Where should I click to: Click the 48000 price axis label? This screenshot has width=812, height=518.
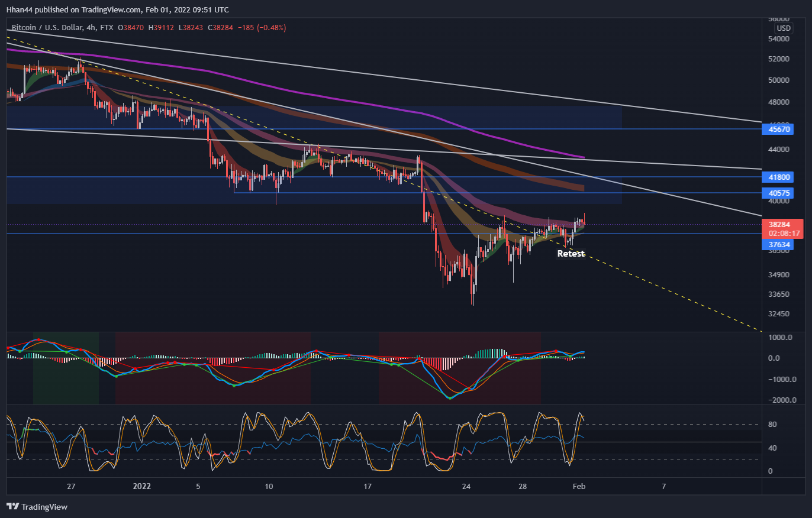779,102
